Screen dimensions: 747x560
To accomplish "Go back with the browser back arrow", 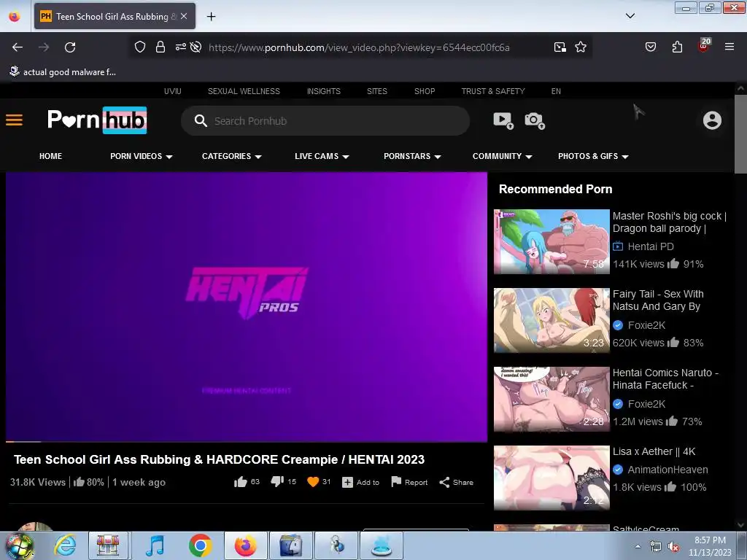I will (18, 47).
